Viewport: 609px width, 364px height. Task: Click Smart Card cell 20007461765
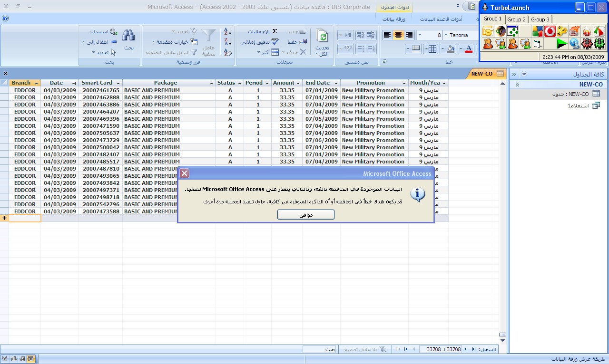point(101,90)
